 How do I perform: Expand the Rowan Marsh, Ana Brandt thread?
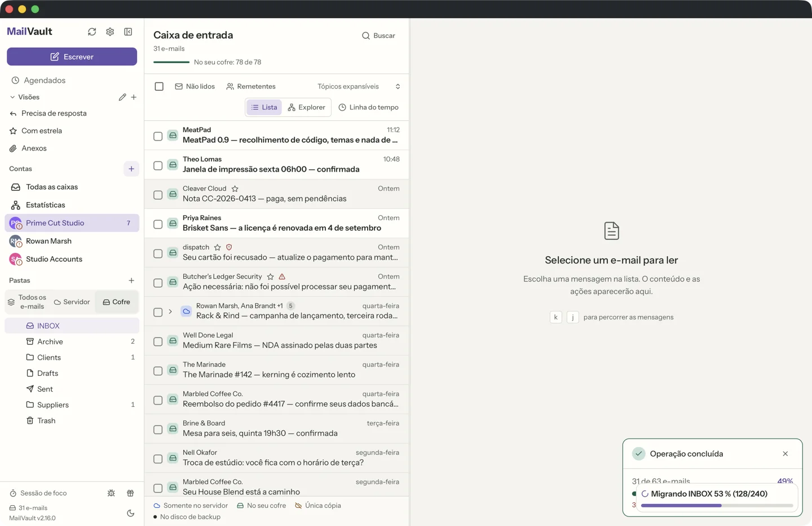click(170, 312)
